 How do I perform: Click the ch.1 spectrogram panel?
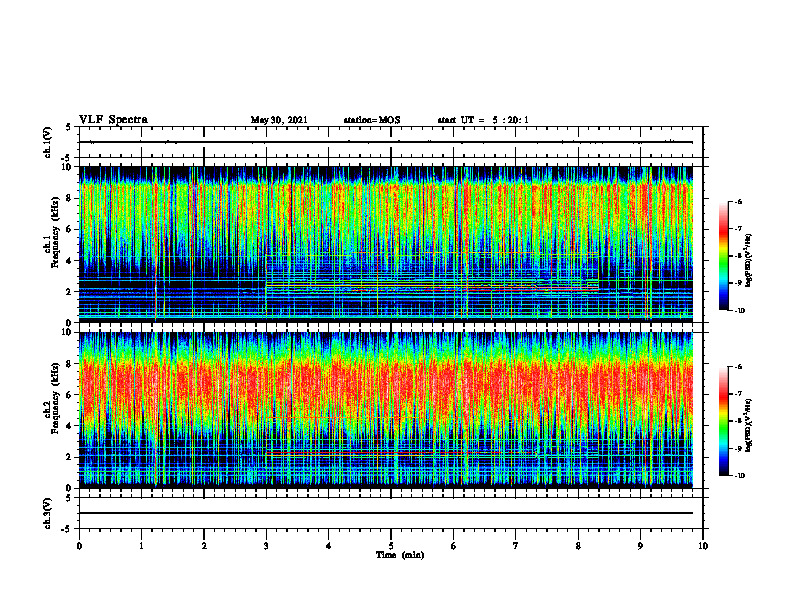[x=386, y=244]
